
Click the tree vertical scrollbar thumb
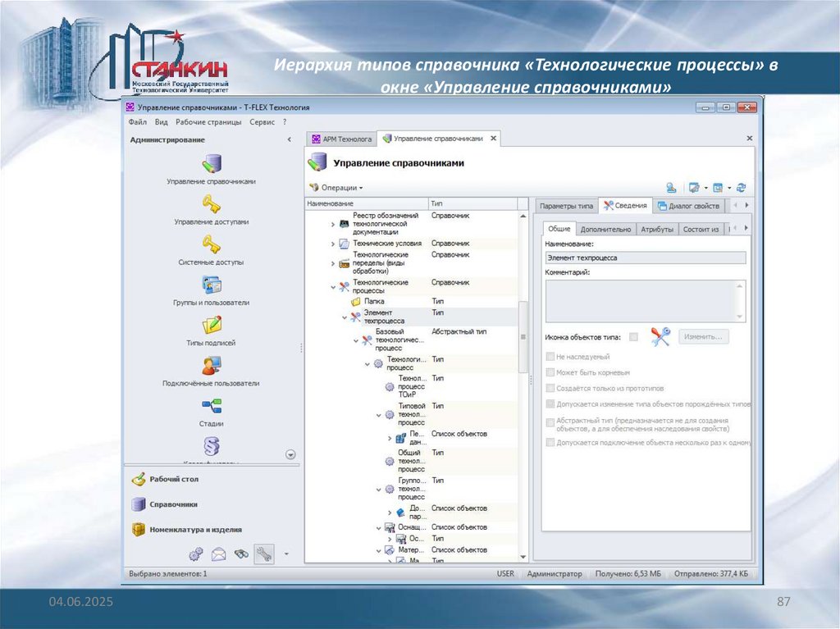pyautogui.click(x=523, y=336)
